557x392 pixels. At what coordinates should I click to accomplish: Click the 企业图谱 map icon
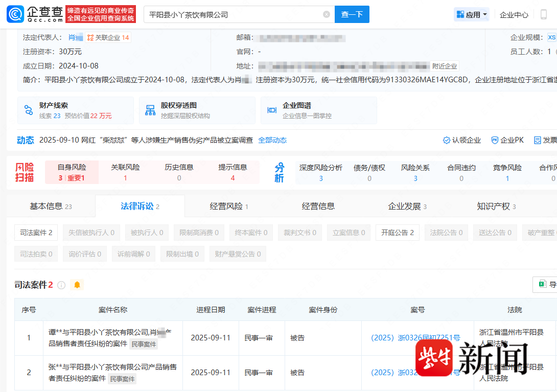[272, 110]
